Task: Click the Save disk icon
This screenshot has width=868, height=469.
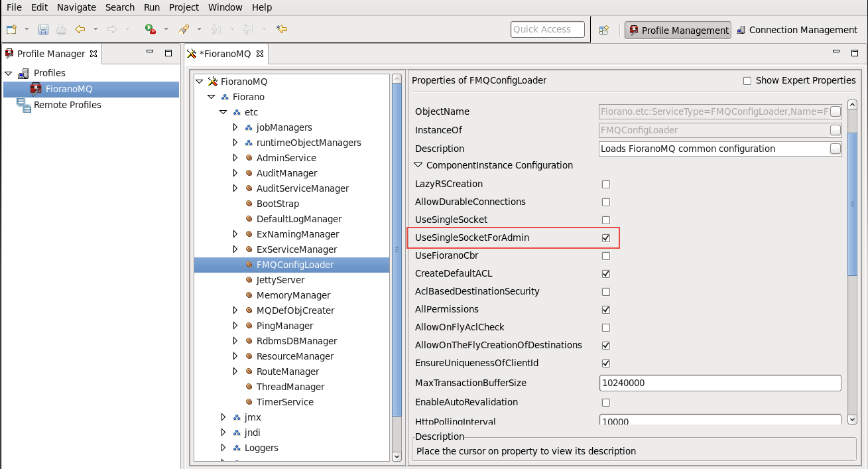Action: click(43, 29)
